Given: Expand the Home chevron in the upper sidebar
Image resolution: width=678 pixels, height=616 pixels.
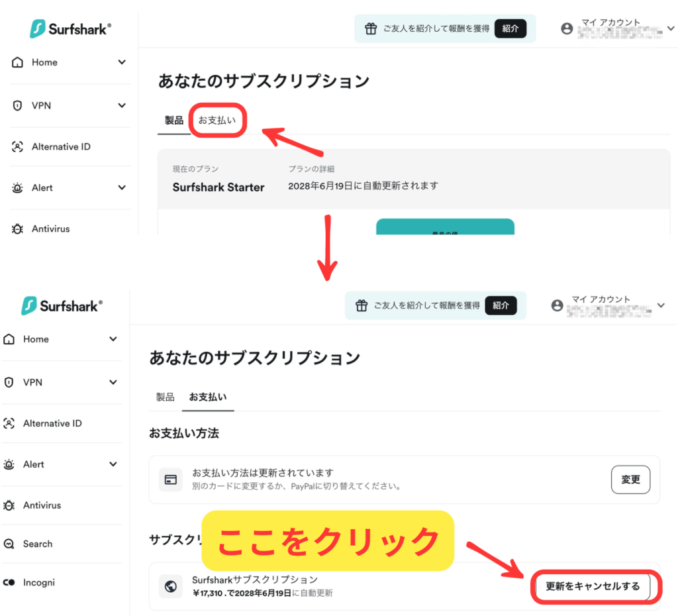Looking at the screenshot, I should tap(122, 62).
